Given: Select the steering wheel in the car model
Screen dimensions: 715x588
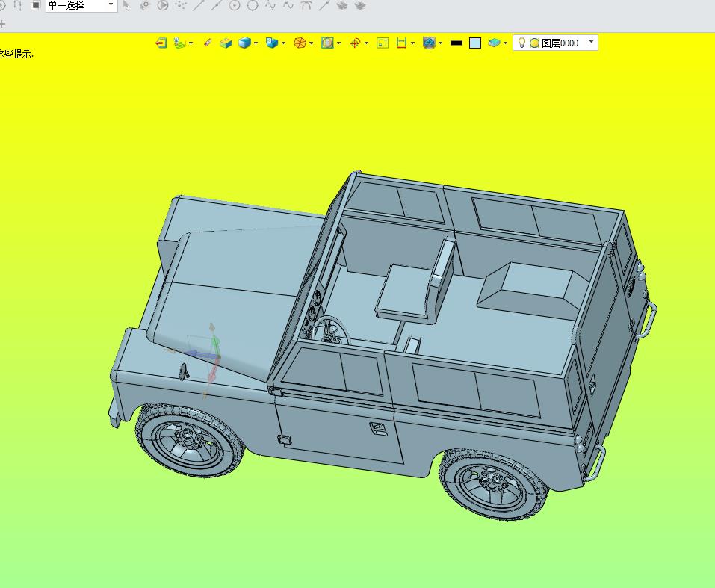Looking at the screenshot, I should tap(332, 331).
